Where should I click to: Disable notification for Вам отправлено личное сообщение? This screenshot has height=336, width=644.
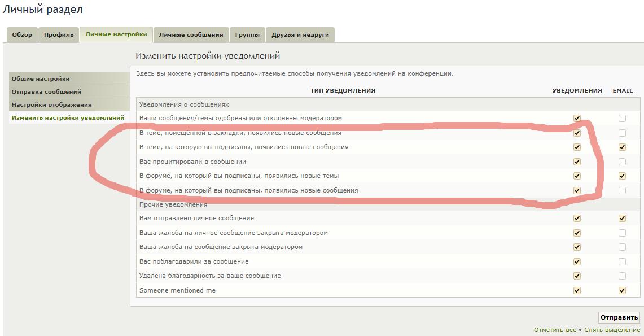pyautogui.click(x=577, y=218)
